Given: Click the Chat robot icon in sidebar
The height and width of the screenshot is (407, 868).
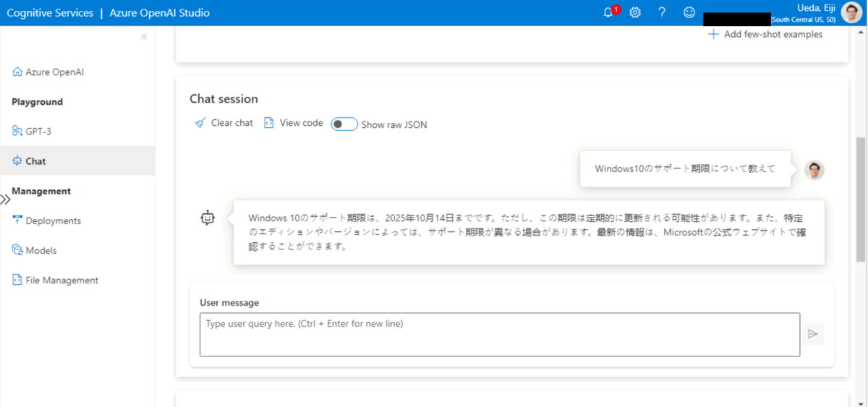Looking at the screenshot, I should (17, 161).
